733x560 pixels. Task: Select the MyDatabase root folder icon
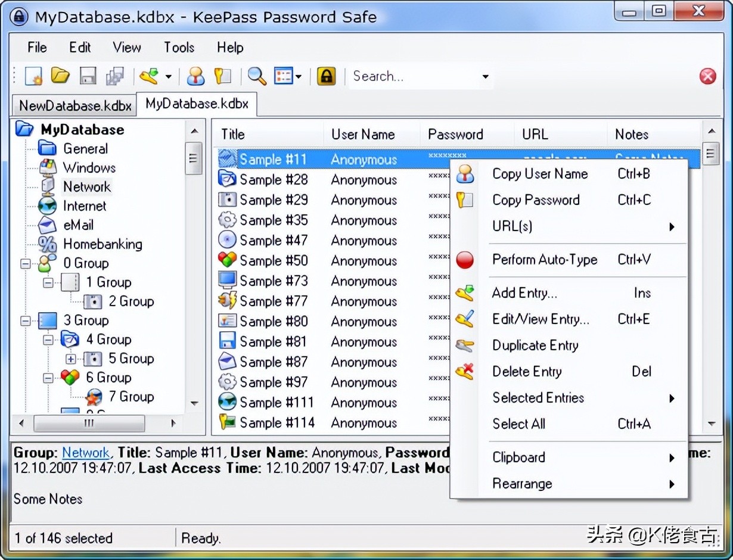pyautogui.click(x=24, y=129)
